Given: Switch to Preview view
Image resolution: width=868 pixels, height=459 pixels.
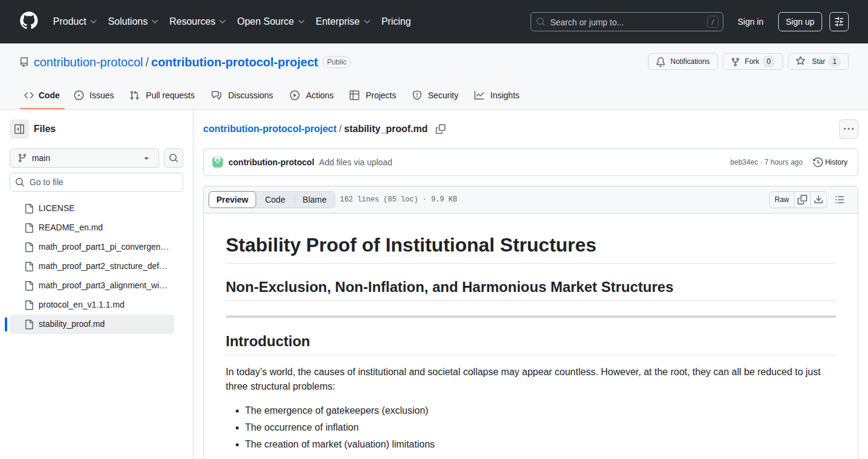Looking at the screenshot, I should 232,200.
